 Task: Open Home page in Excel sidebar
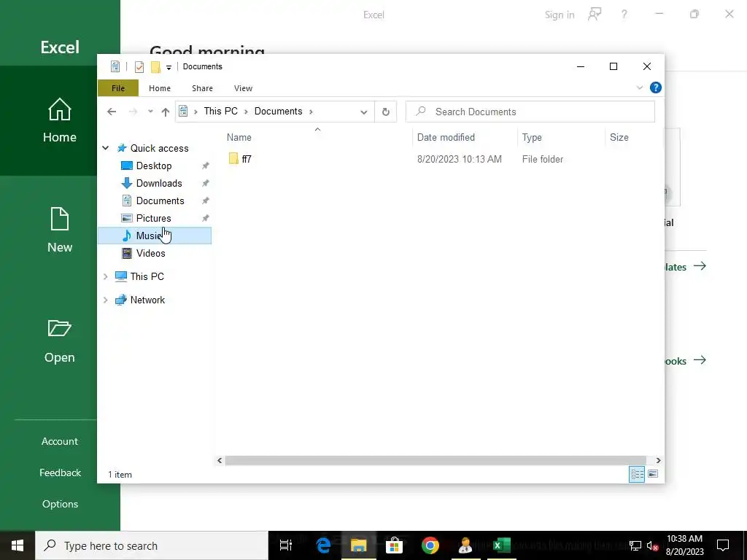pos(60,120)
